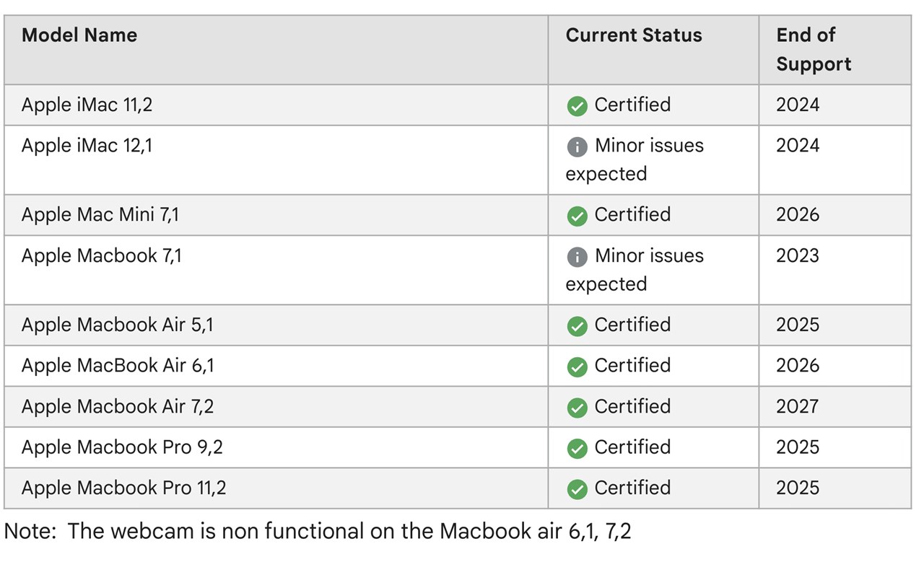Screen dimensions: 924x562
Task: Select the Apple Mac Mini 7,1 cell
Action: (x=100, y=215)
